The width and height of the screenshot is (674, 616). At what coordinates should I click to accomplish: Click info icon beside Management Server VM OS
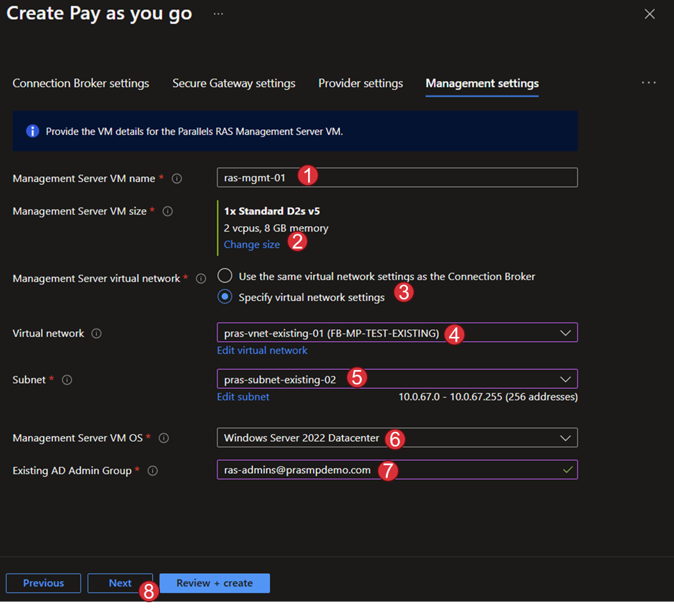[x=164, y=438]
